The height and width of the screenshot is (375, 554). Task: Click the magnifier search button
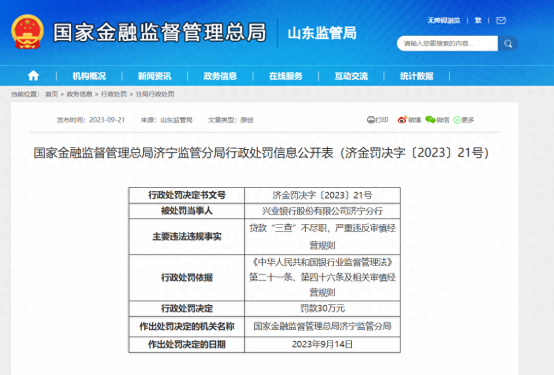pos(508,43)
